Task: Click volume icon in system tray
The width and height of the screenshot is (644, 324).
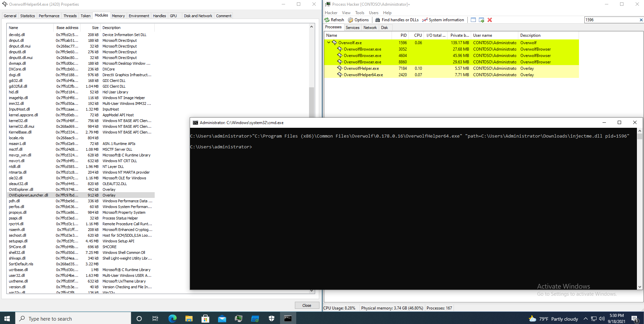Action: coord(602,319)
